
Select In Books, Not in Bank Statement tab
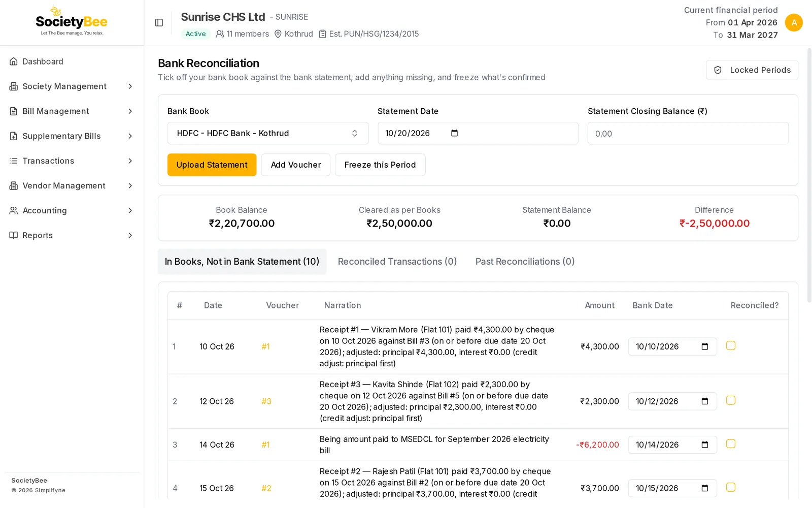tap(242, 262)
